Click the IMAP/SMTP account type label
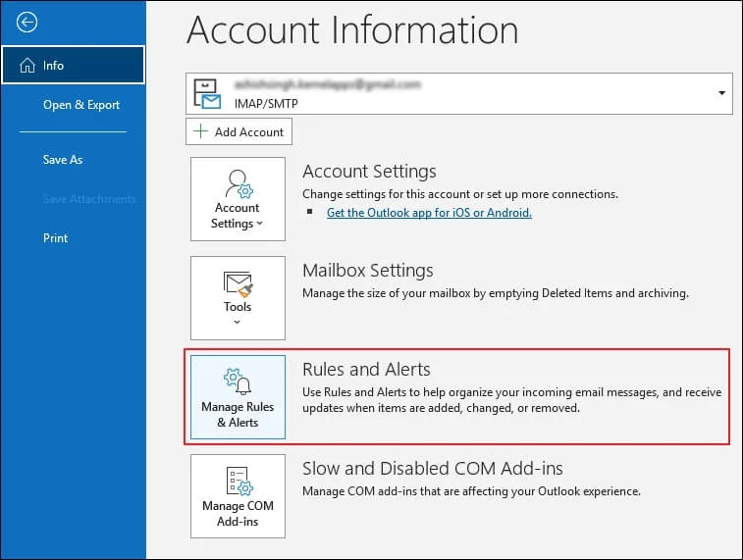 coord(266,103)
